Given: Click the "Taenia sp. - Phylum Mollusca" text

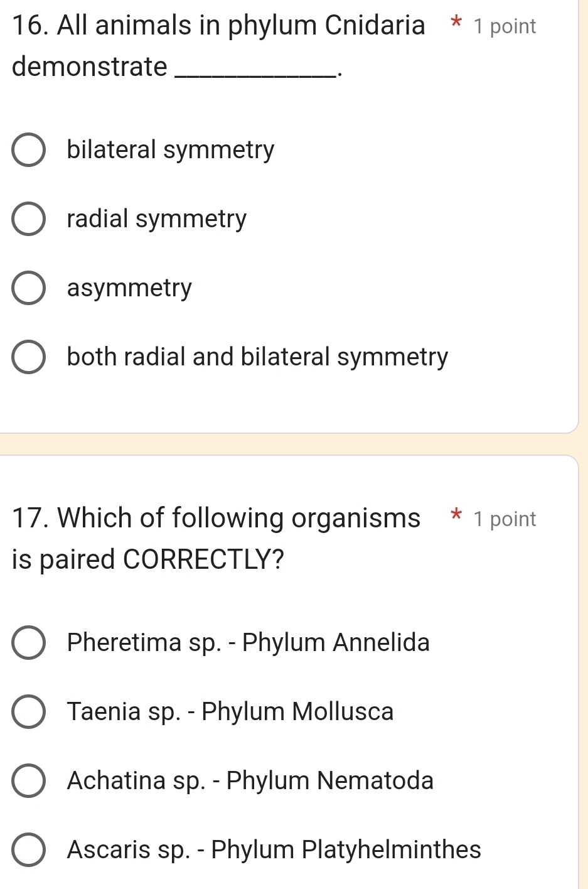Looking at the screenshot, I should click(x=230, y=712).
